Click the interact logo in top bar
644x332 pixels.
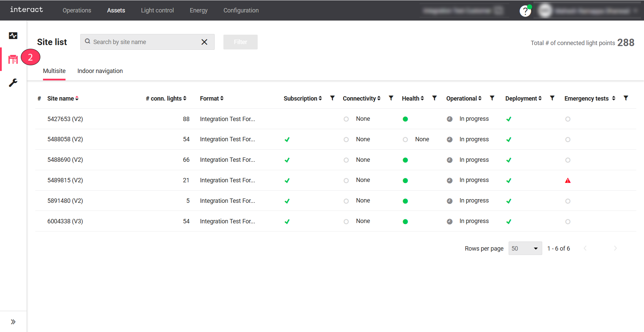(x=26, y=10)
